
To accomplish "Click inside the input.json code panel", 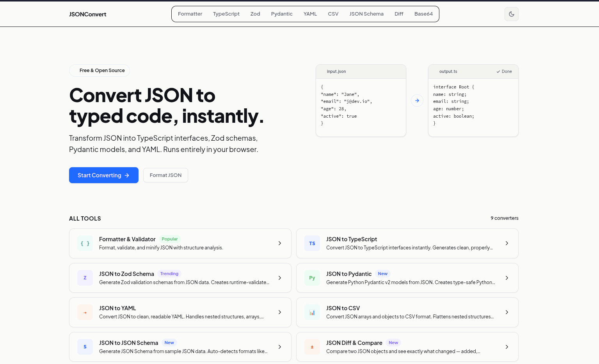I will coord(361,105).
